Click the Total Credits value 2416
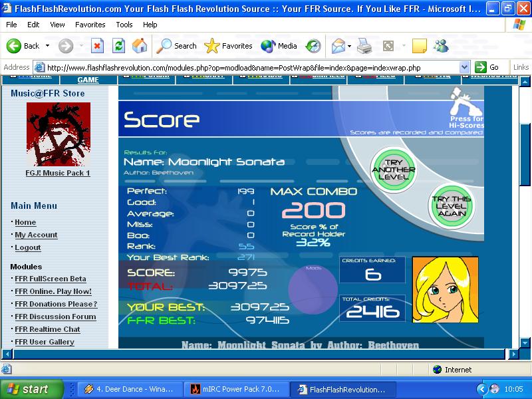 coord(372,311)
